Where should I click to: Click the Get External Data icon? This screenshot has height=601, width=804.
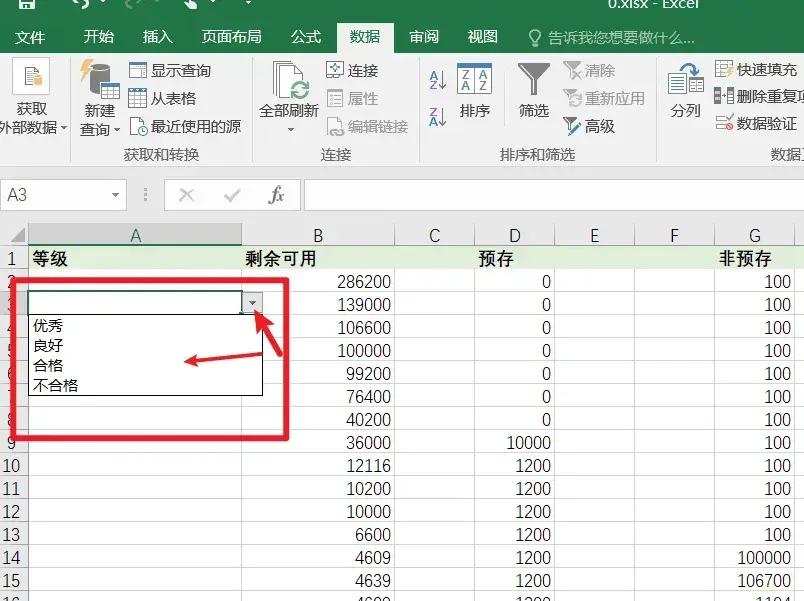pos(31,76)
